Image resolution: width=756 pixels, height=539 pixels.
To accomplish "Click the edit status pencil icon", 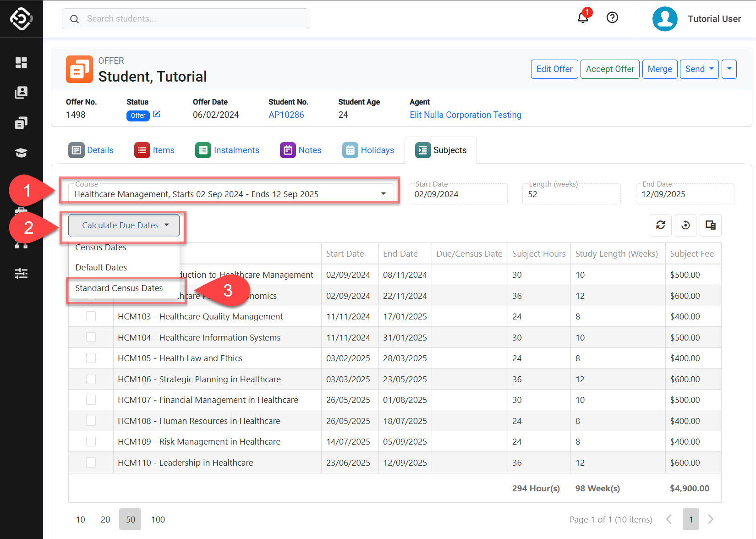I will (157, 114).
